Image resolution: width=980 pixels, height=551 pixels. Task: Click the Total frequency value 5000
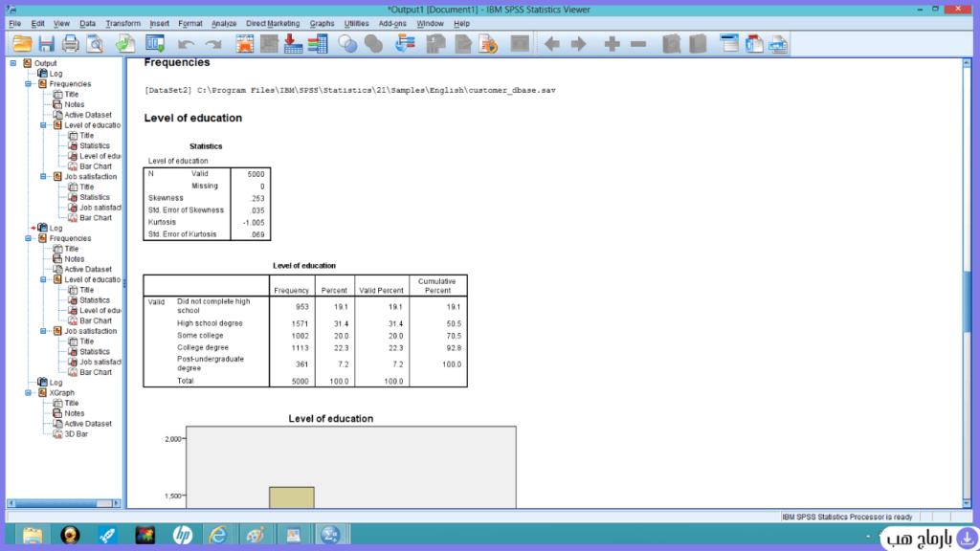pyautogui.click(x=300, y=381)
